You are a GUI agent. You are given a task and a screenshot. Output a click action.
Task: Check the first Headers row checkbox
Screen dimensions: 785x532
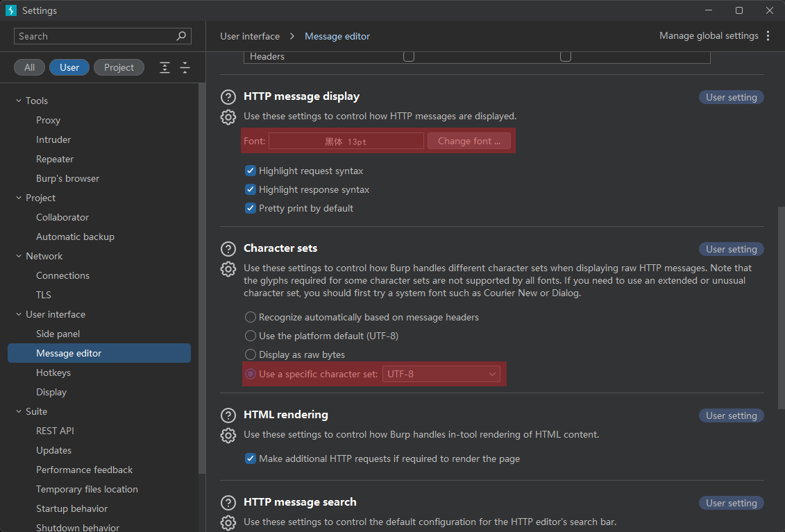click(409, 56)
